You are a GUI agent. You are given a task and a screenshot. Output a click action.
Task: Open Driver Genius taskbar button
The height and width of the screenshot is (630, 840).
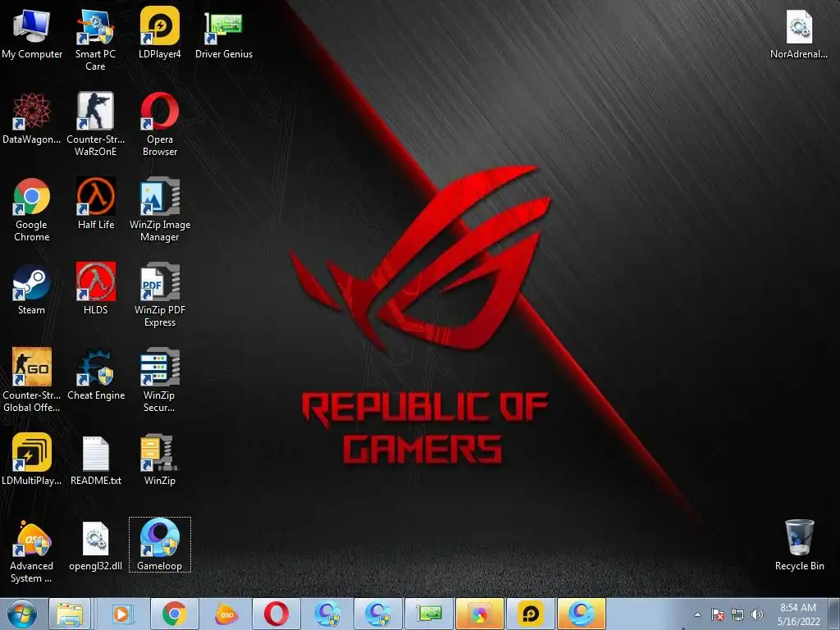click(x=430, y=614)
